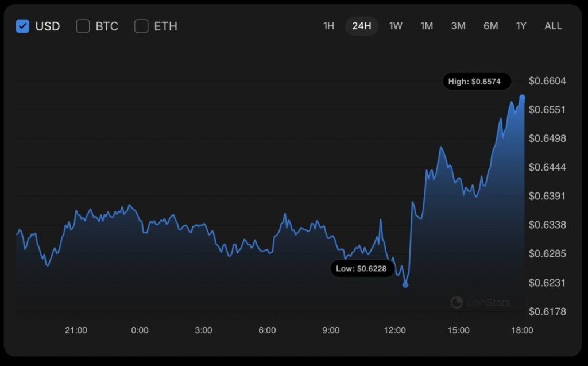
Task: Switch chart range to 1W
Action: [x=396, y=26]
